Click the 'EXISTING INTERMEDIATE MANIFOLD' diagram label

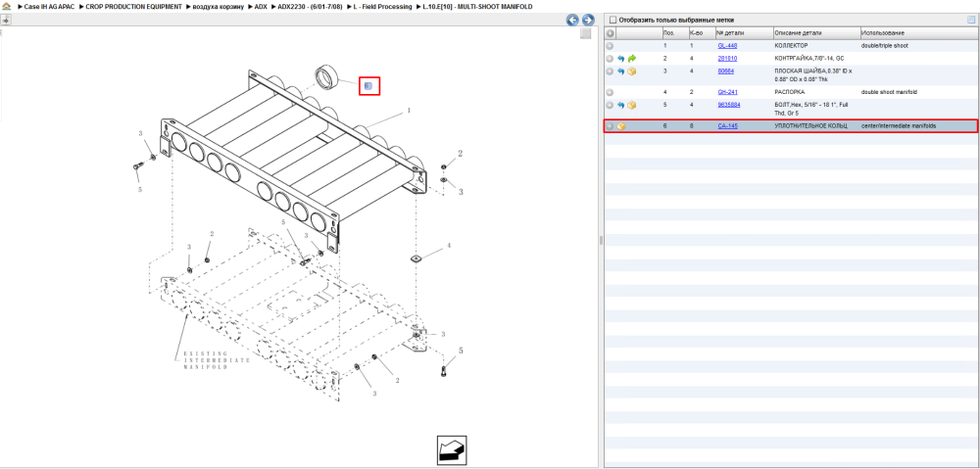(217, 360)
